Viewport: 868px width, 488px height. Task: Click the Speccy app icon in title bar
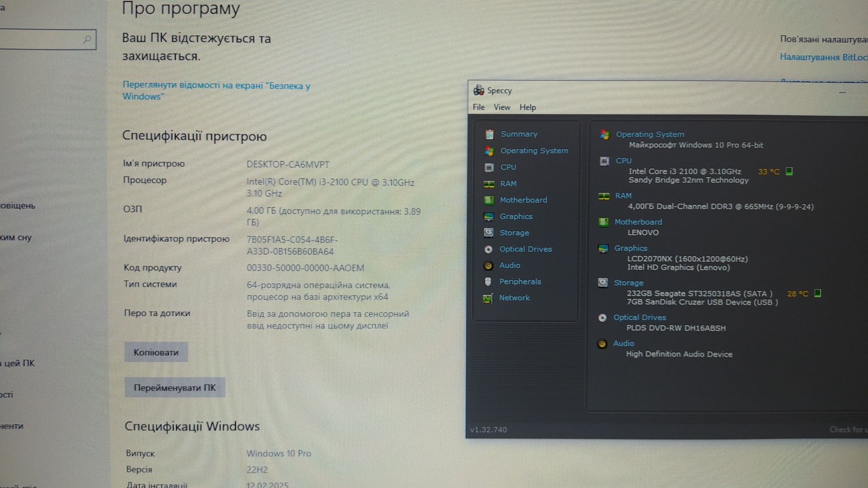pyautogui.click(x=479, y=90)
